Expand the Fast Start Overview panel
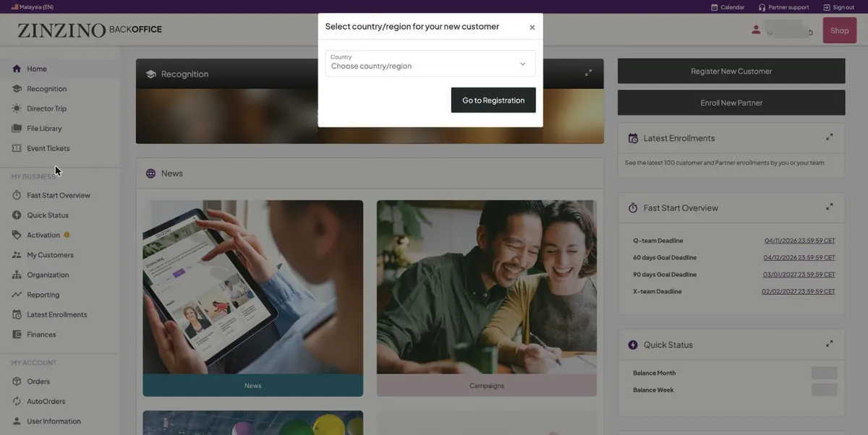 click(x=830, y=207)
